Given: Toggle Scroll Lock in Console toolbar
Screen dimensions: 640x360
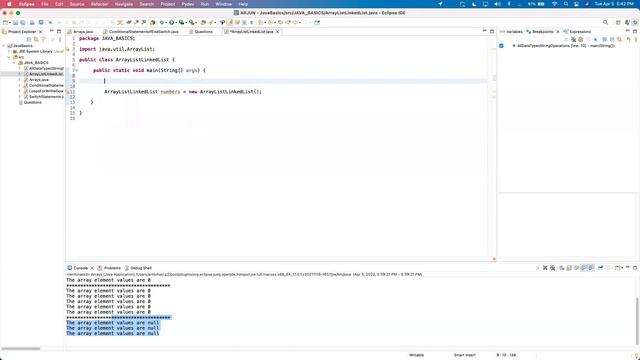Looking at the screenshot, I should [x=569, y=268].
